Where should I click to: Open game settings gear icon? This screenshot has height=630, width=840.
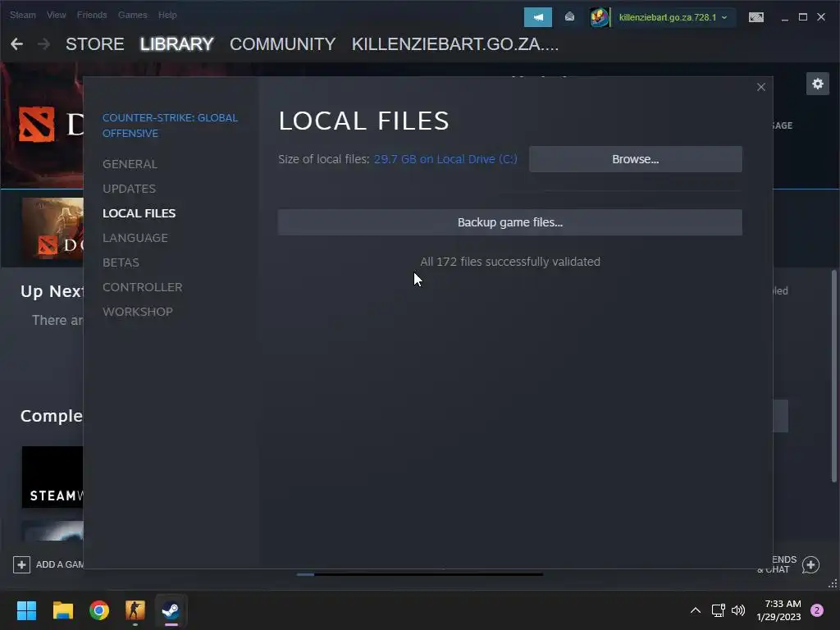coord(818,84)
